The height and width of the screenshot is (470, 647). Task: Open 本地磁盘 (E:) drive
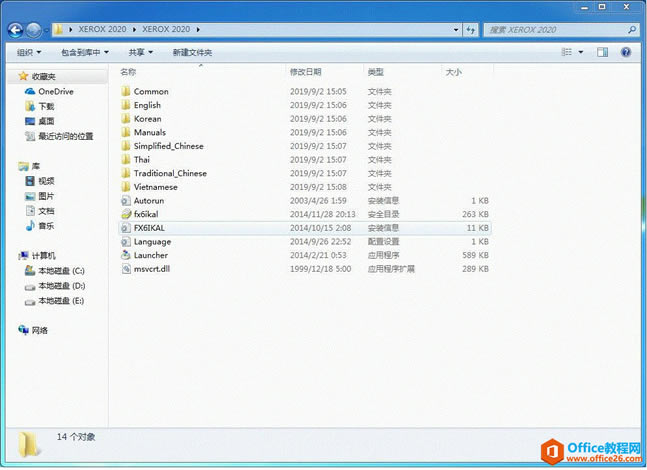[61, 300]
